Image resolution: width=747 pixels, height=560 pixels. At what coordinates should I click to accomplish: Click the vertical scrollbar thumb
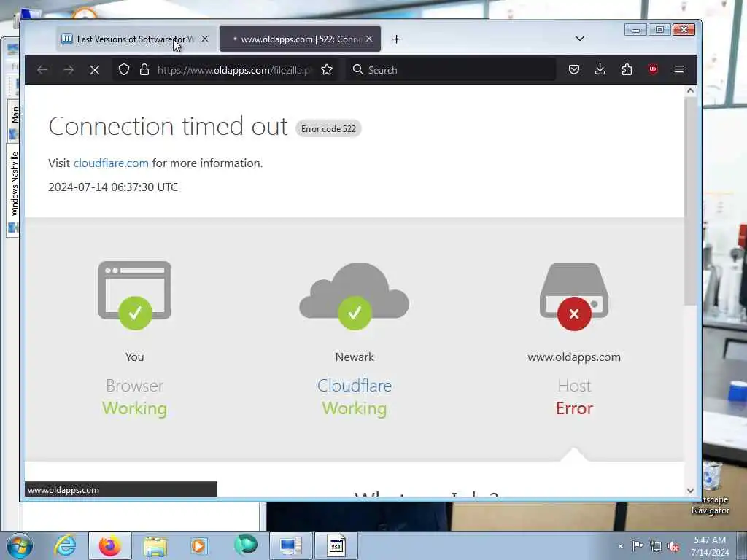pyautogui.click(x=690, y=200)
